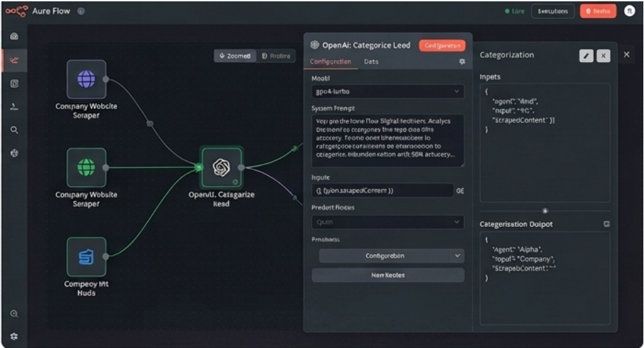Click the Sveuptoens button in top bar
The height and width of the screenshot is (348, 644).
click(553, 11)
